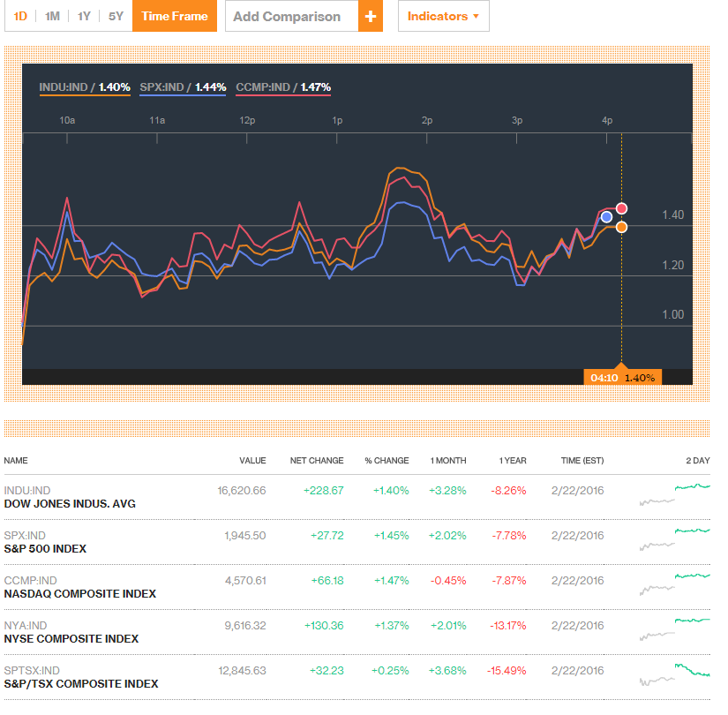This screenshot has width=728, height=715.
Task: Select the 1M time range tab
Action: pyautogui.click(x=52, y=16)
